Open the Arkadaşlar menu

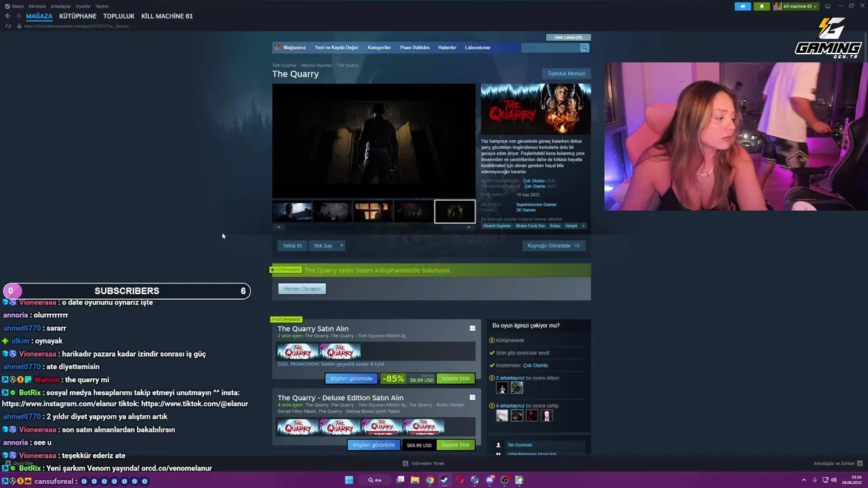(61, 6)
